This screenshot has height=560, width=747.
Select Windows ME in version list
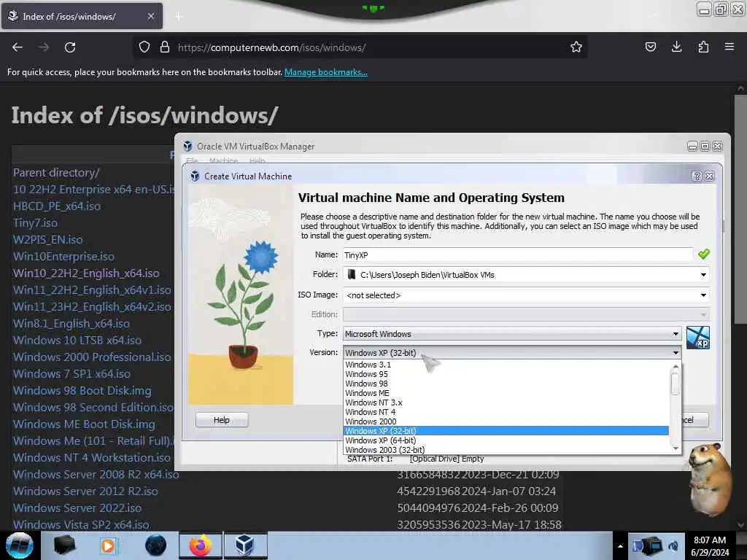click(506, 393)
